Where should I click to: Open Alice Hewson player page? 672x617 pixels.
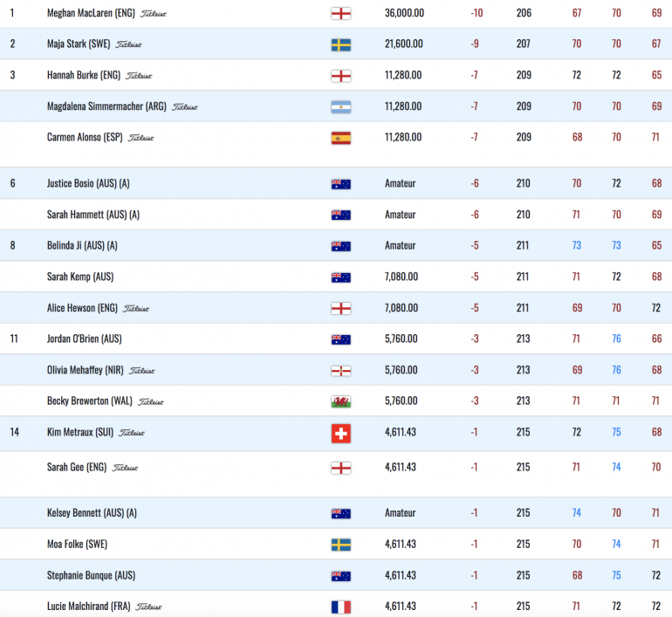click(83, 308)
